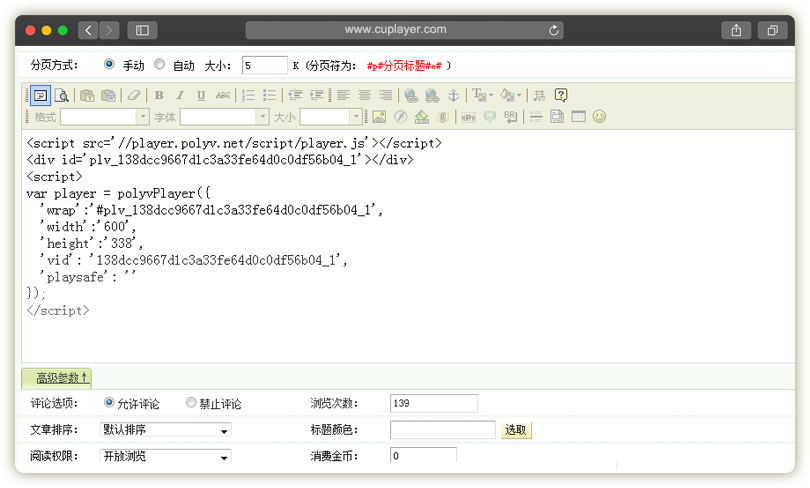Insert anchor using the anchor icon
This screenshot has width=810, height=488.
[x=452, y=96]
